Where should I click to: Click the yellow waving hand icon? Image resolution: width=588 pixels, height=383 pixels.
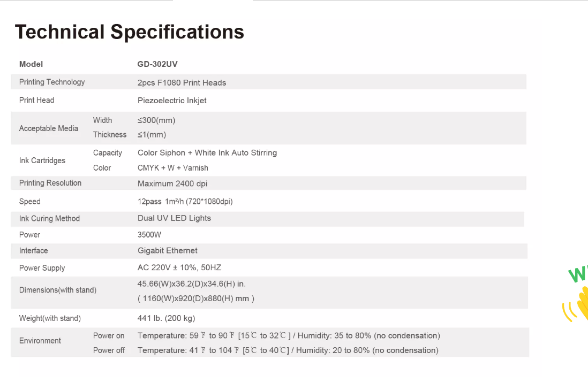pos(578,304)
